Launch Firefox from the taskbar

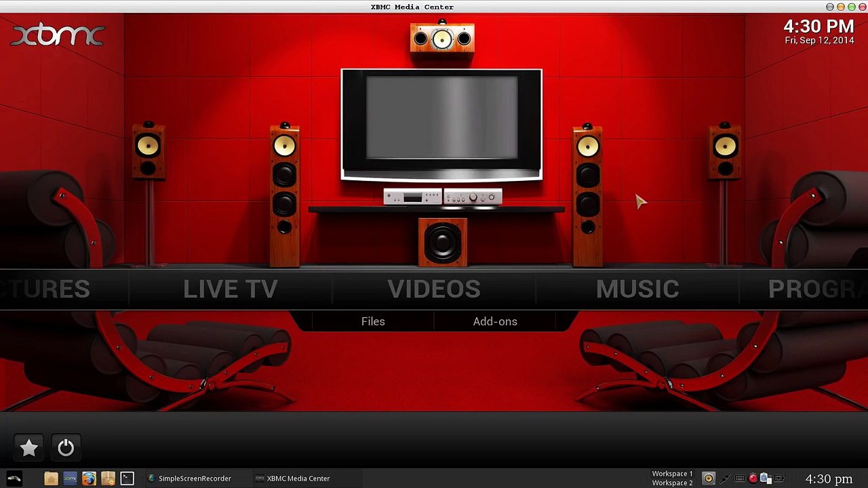click(89, 479)
